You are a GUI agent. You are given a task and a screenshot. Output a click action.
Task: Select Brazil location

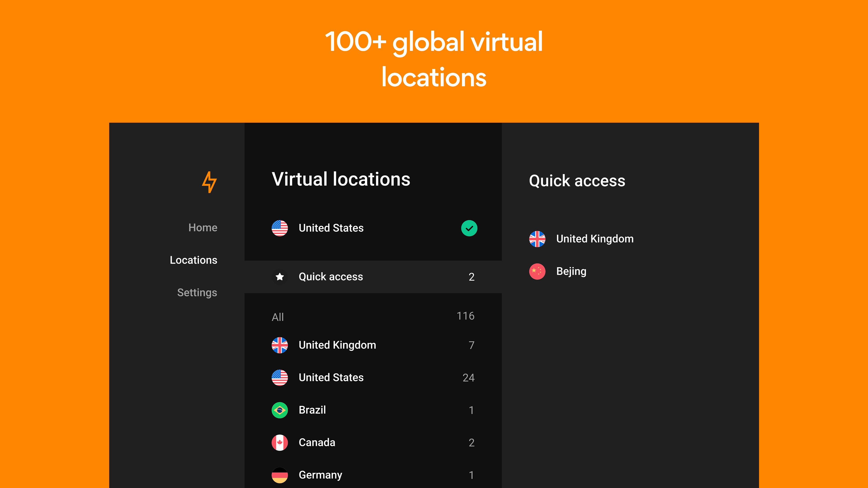pyautogui.click(x=373, y=410)
